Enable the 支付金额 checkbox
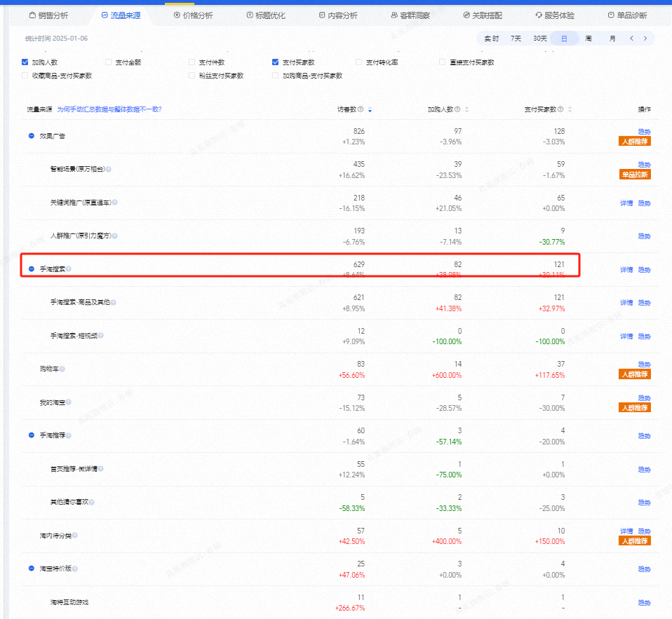This screenshot has height=619, width=672. [109, 62]
